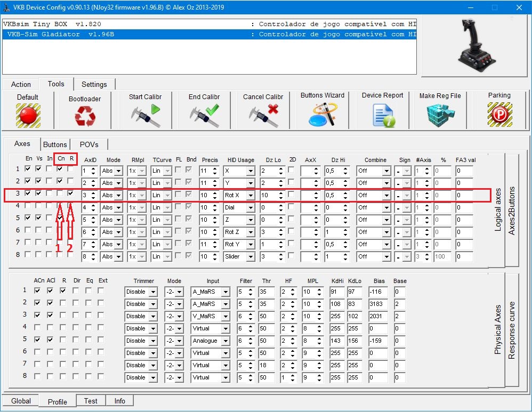The image size is (532, 412).
Task: Adjust Precis stepper for logical axis 2
Action: pyautogui.click(x=215, y=183)
